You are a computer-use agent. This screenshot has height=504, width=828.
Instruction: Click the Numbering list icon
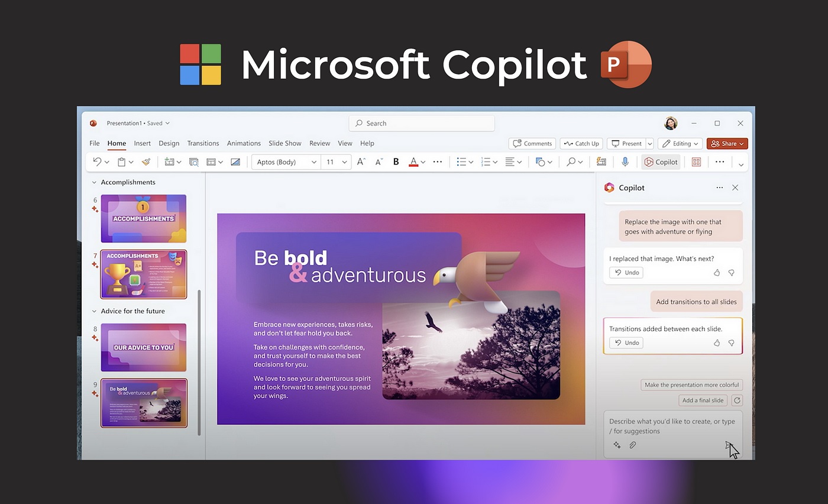point(486,161)
